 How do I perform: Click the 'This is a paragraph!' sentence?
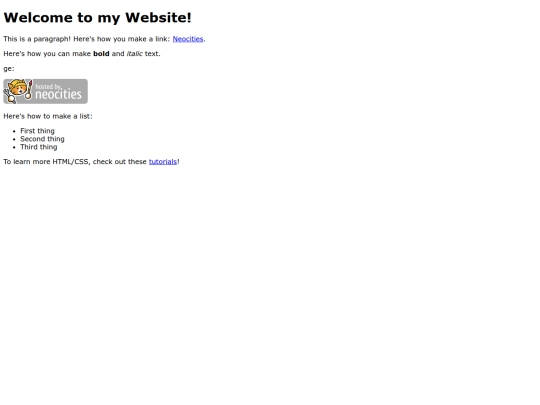click(x=37, y=39)
